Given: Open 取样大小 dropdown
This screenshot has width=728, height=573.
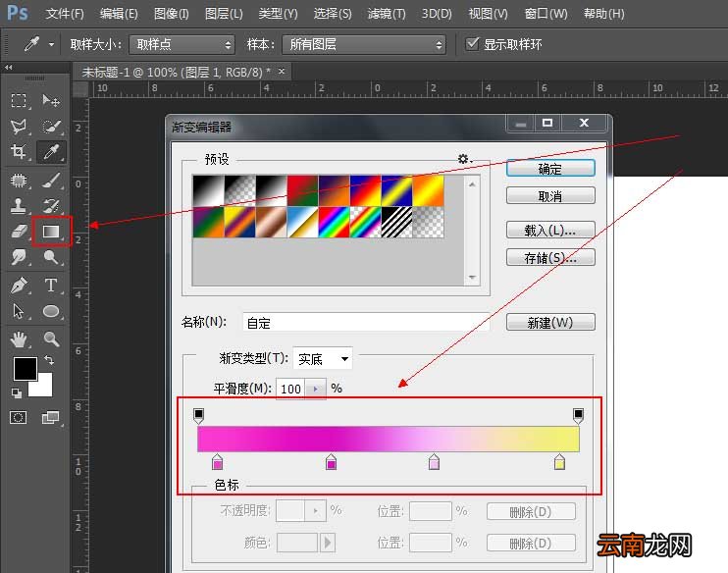Looking at the screenshot, I should (x=182, y=44).
